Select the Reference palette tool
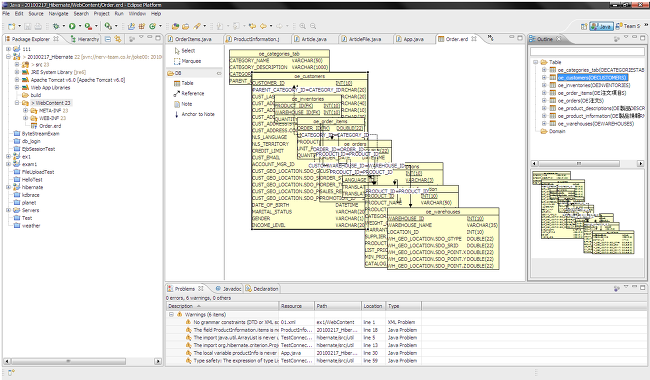650x380 pixels. (189, 94)
